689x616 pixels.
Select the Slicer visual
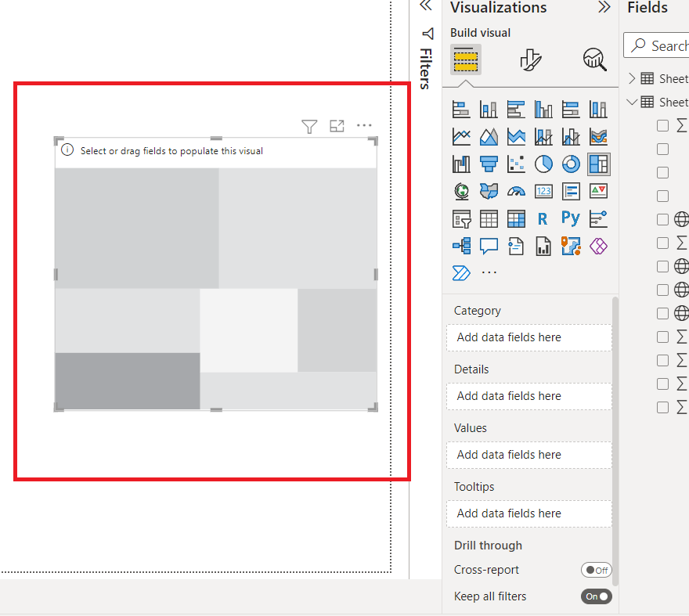[x=461, y=218]
